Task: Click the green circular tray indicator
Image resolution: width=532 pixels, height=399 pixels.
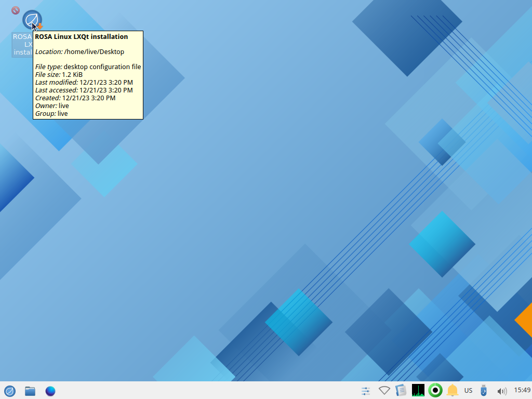Action: coord(435,391)
